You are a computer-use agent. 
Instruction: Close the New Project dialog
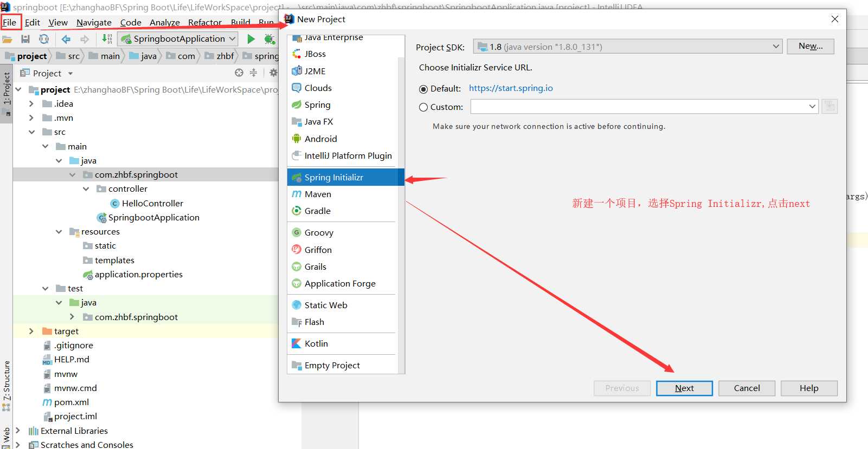click(x=835, y=19)
